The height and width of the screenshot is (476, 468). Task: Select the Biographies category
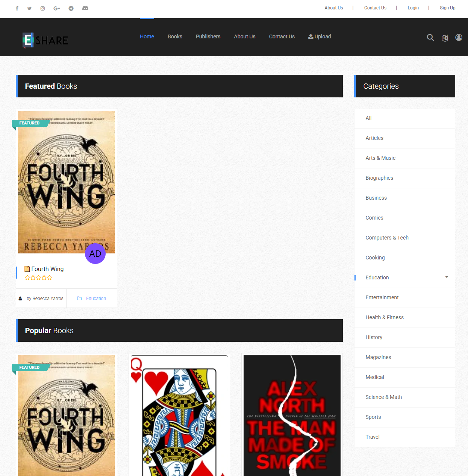pos(404,178)
